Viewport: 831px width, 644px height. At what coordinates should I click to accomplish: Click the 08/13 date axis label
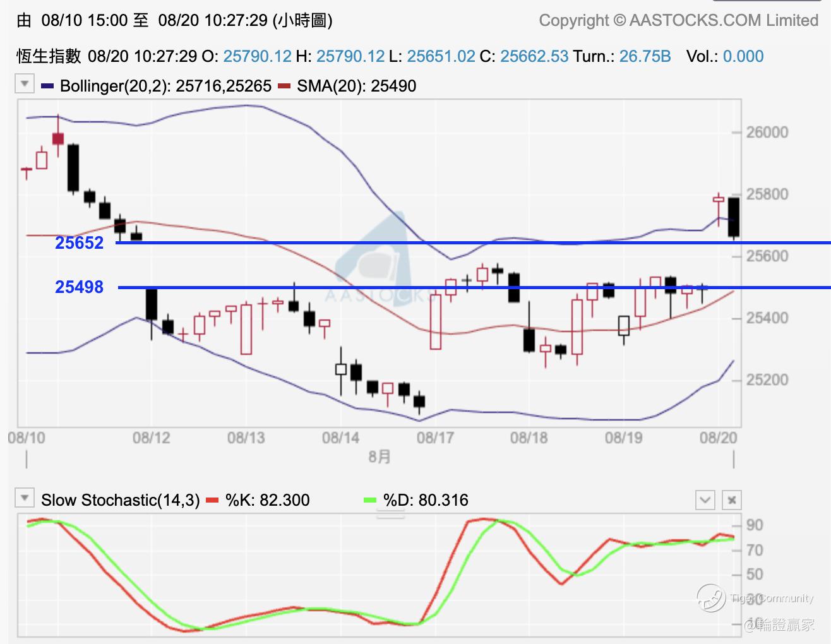tap(246, 438)
